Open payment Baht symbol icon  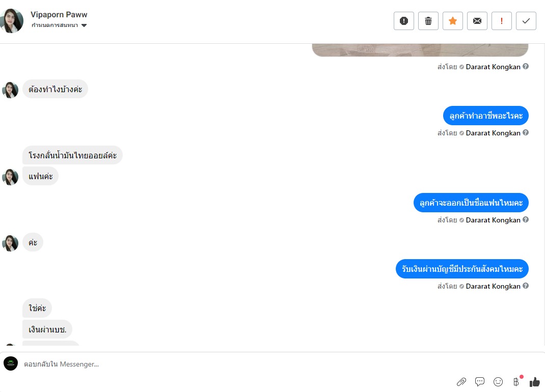click(x=516, y=382)
